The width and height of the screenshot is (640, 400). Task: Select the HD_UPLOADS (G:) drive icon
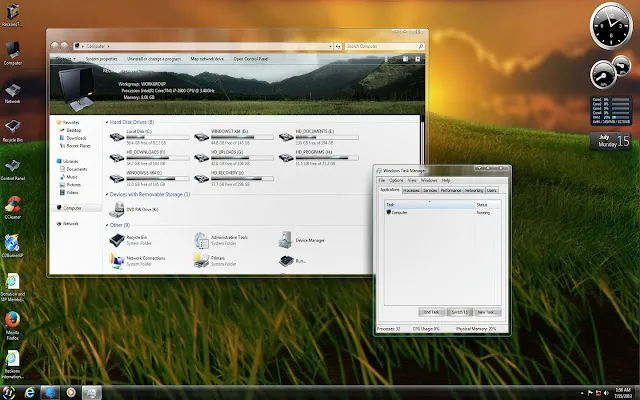click(201, 158)
